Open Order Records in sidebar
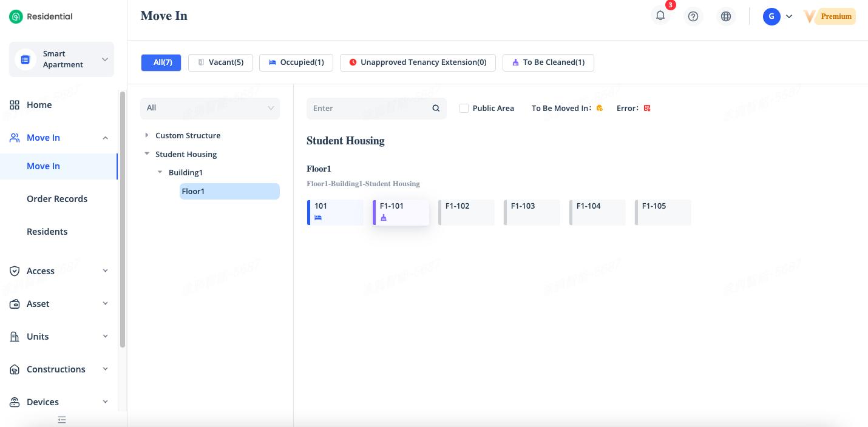The image size is (868, 427). pos(57,199)
